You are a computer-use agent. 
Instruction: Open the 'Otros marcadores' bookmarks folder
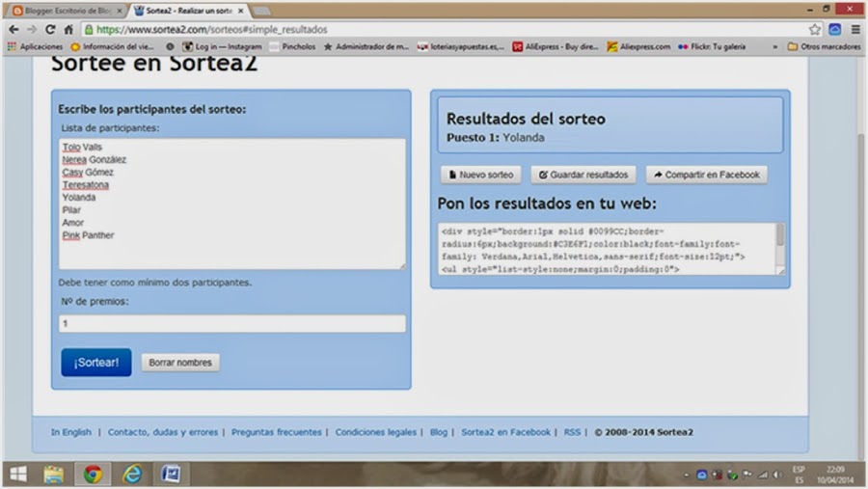(824, 46)
